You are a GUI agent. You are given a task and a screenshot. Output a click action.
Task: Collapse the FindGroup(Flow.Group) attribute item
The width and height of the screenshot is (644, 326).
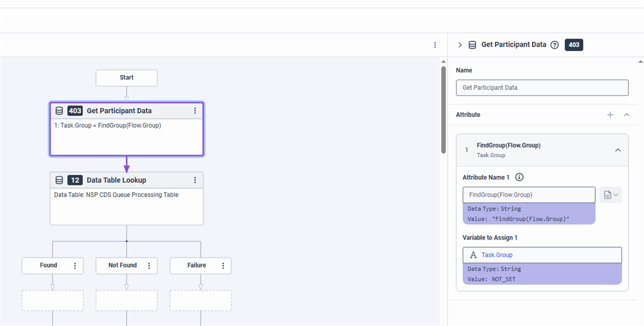pyautogui.click(x=618, y=150)
